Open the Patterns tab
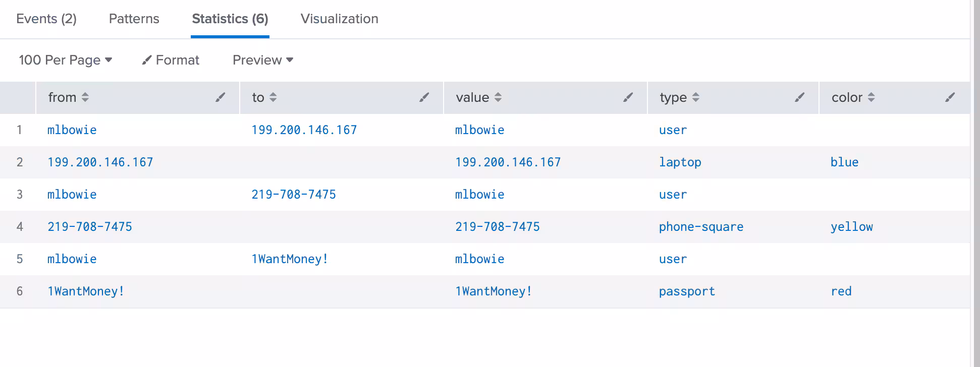This screenshot has width=980, height=367. (x=134, y=19)
